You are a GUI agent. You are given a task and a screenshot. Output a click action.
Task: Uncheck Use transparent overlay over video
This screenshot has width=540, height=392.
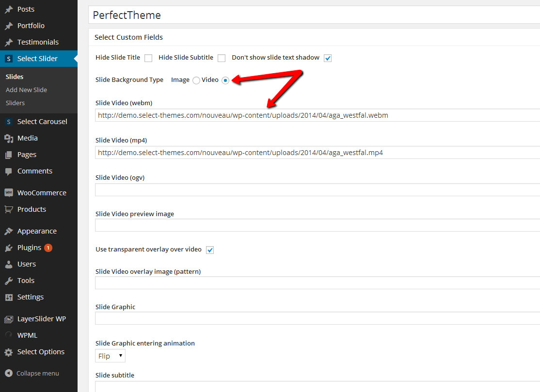click(x=210, y=250)
